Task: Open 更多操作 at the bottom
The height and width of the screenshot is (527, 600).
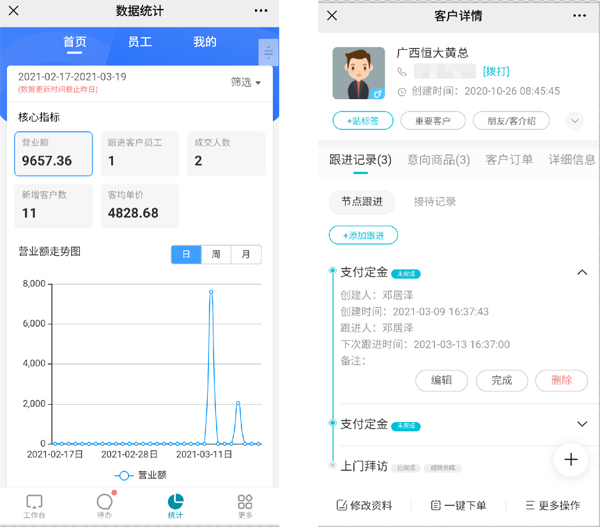Action: 553,506
